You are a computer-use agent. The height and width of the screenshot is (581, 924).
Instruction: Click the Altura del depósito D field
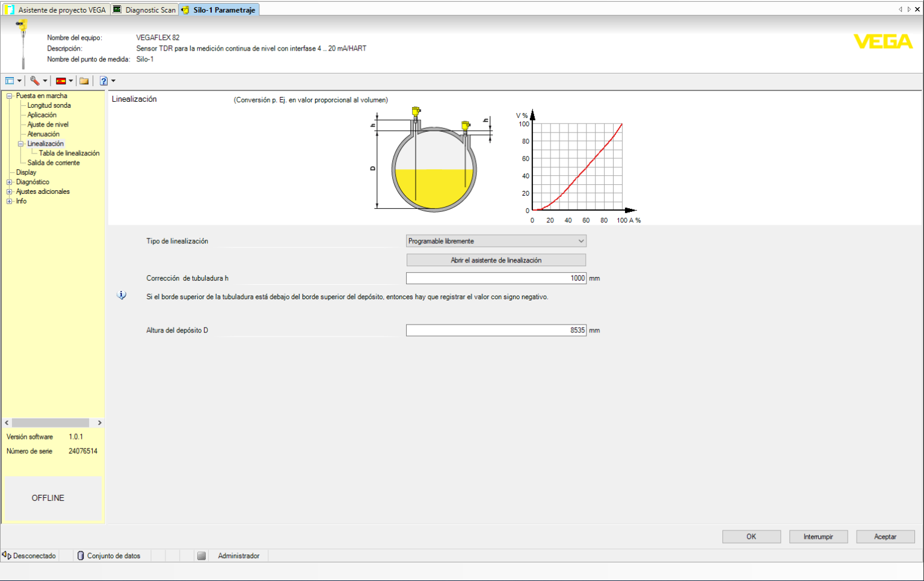click(496, 329)
